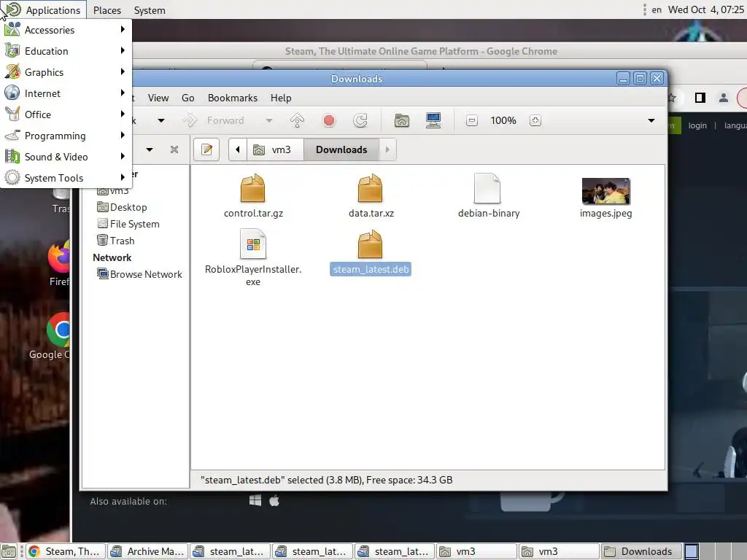Open the View menu in Downloads window

click(x=158, y=98)
